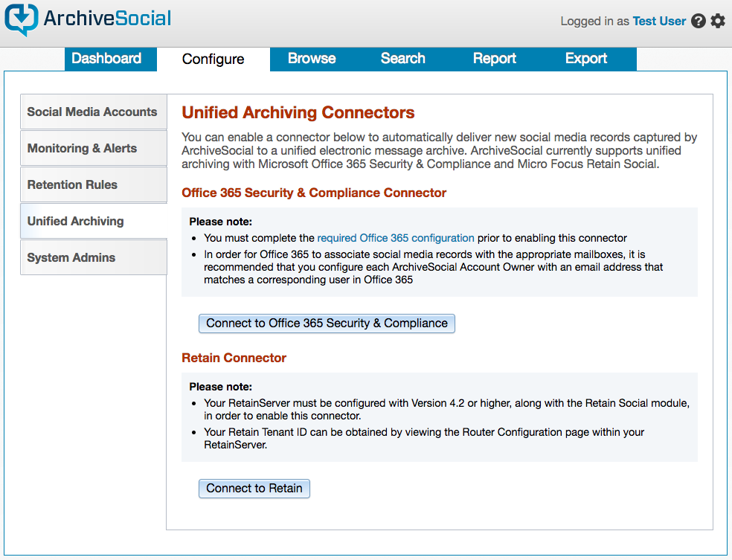Click the Test User profile link

click(x=659, y=22)
